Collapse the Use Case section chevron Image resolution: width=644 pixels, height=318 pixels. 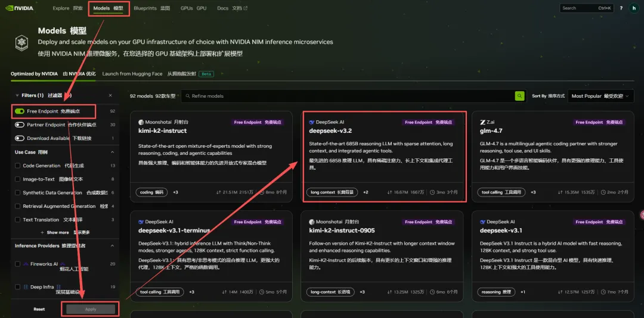point(113,152)
